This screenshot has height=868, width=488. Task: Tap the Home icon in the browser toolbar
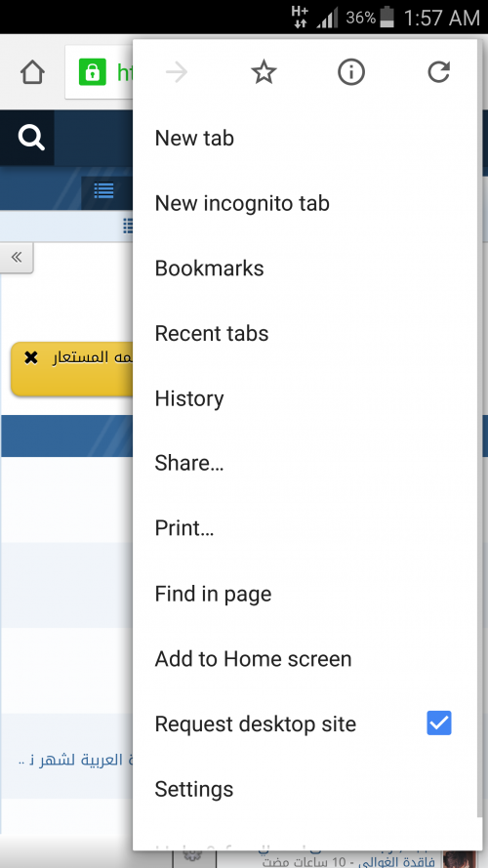point(32,72)
